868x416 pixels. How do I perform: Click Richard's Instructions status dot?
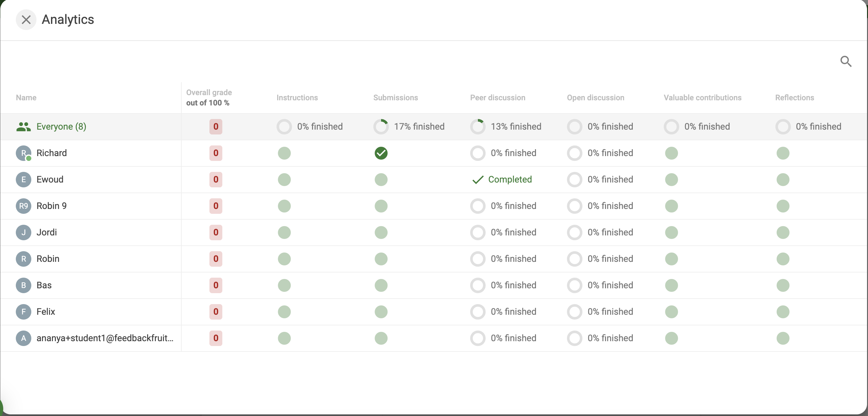(x=284, y=153)
